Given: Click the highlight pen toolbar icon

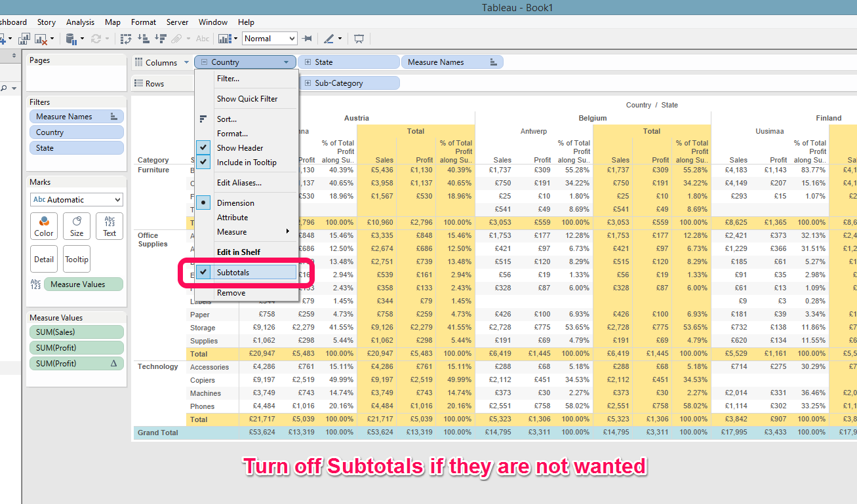Looking at the screenshot, I should pyautogui.click(x=329, y=39).
